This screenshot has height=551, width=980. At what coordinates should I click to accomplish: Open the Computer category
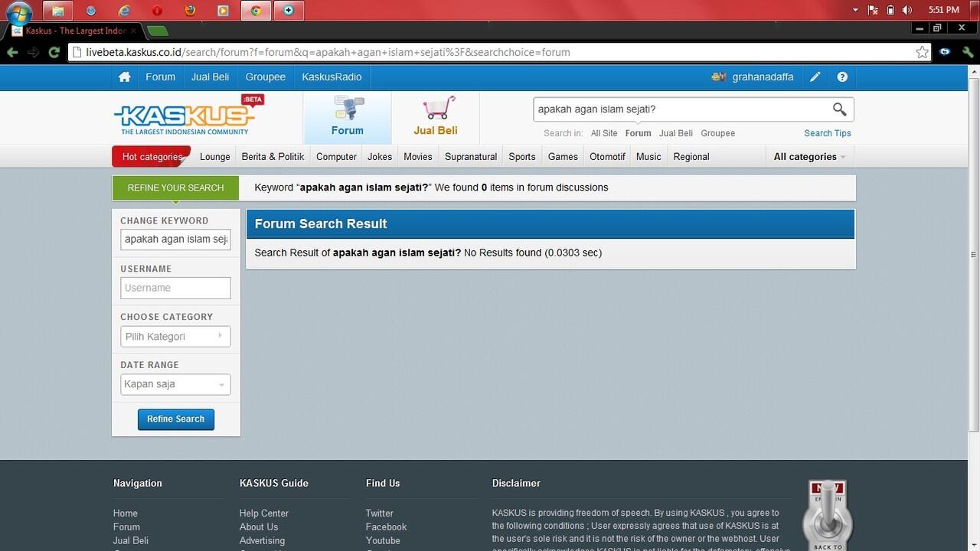click(x=336, y=157)
